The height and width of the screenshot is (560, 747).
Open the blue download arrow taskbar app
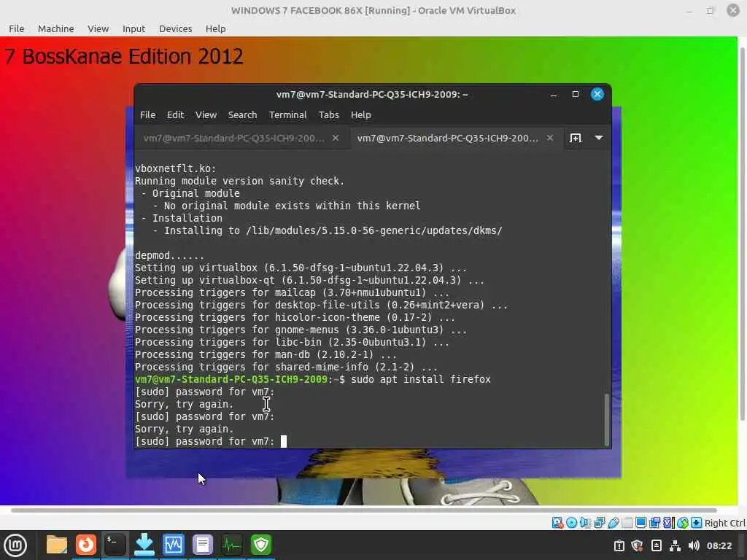click(x=144, y=545)
